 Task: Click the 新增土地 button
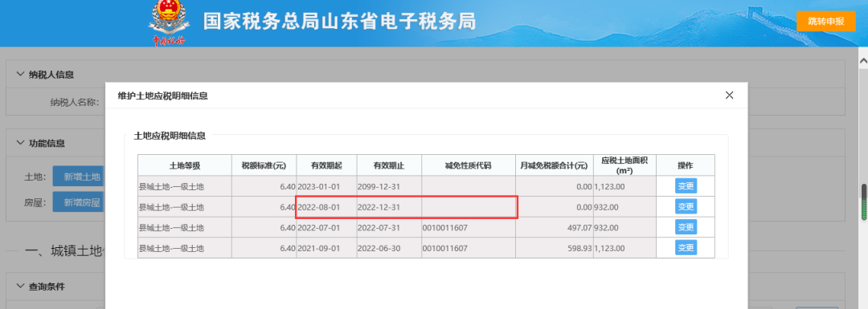(79, 177)
